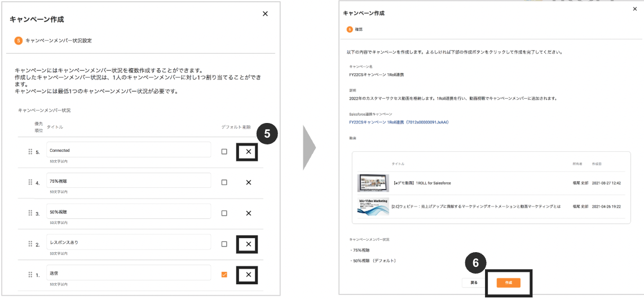Grab the drag handle for row 2 レスポンスあり
Image resolution: width=644 pixels, height=299 pixels.
30,244
